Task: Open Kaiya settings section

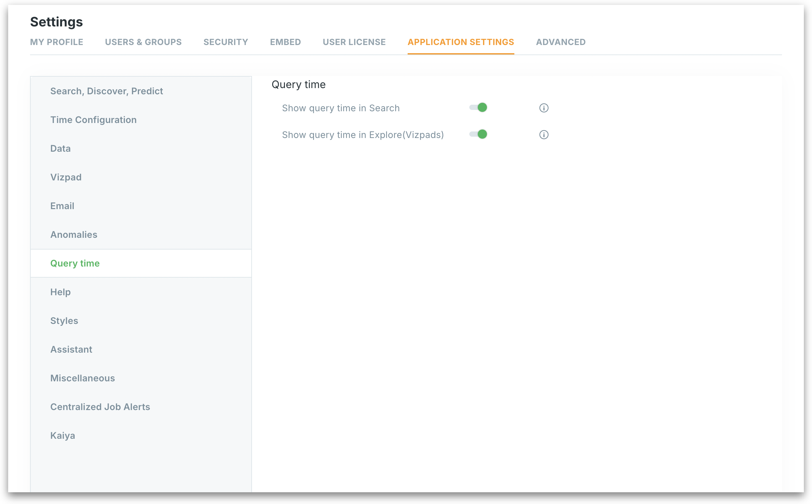Action: 62,435
